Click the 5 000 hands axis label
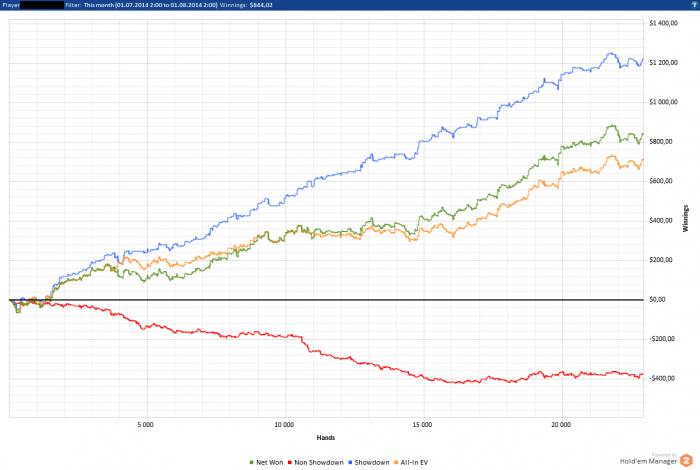Viewport: 700px width, 470px height. pyautogui.click(x=146, y=424)
